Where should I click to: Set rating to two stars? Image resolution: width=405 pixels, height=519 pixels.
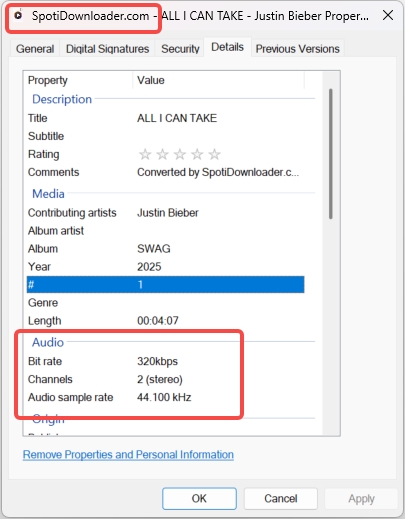[x=162, y=154]
